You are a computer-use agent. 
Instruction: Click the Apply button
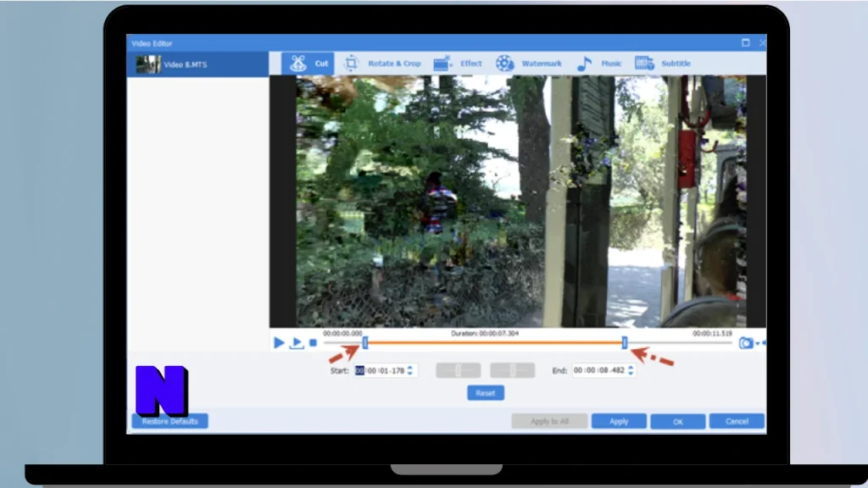pos(619,422)
